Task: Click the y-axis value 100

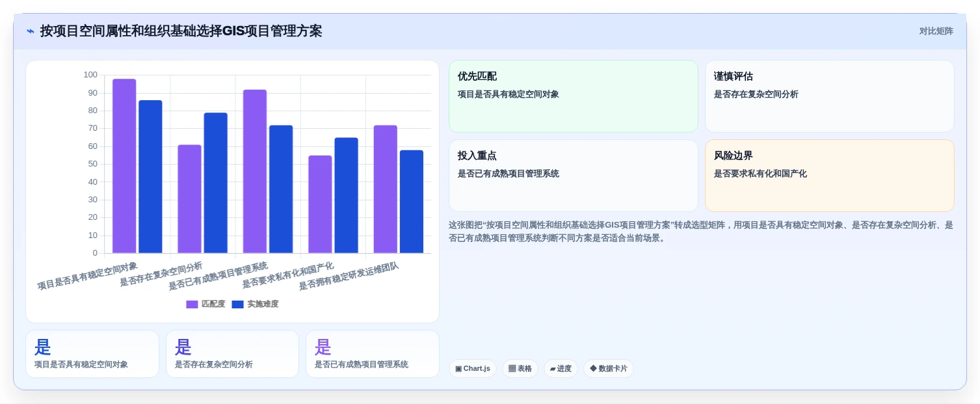Action: (90, 75)
